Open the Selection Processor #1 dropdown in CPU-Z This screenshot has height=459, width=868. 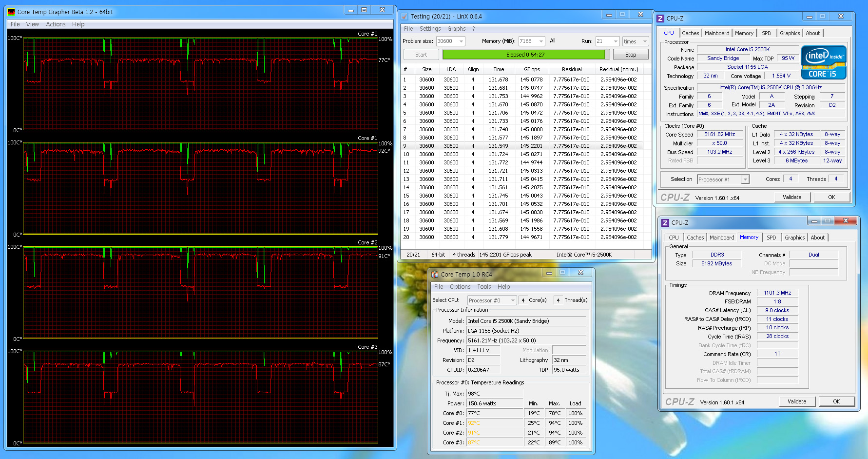(x=745, y=180)
